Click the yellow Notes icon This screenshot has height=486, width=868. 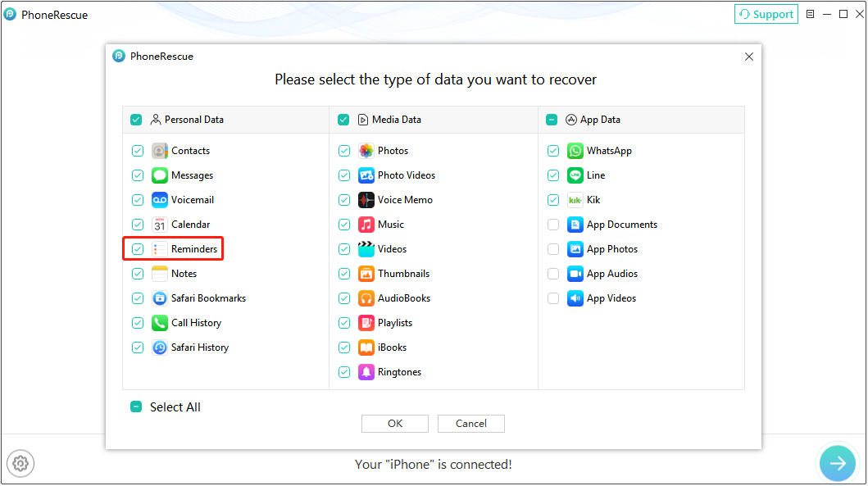coord(160,274)
